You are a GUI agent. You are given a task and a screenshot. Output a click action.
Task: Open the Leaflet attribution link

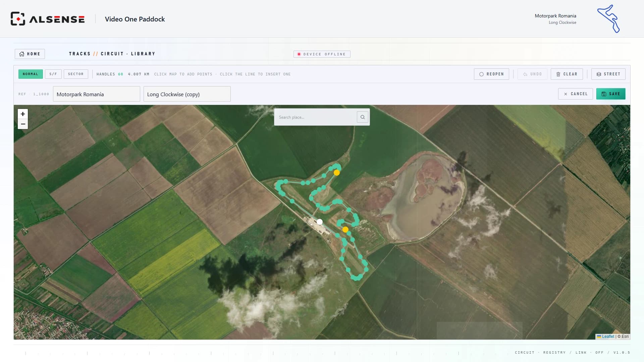click(608, 337)
